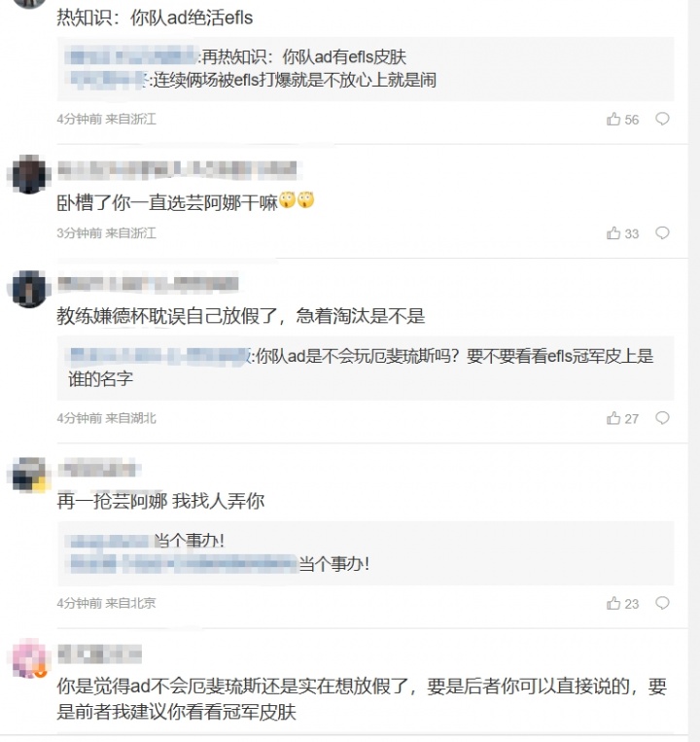Reply icon for 再一抢芸阿娜 comment
Screen dimensions: 700x742
(662, 604)
